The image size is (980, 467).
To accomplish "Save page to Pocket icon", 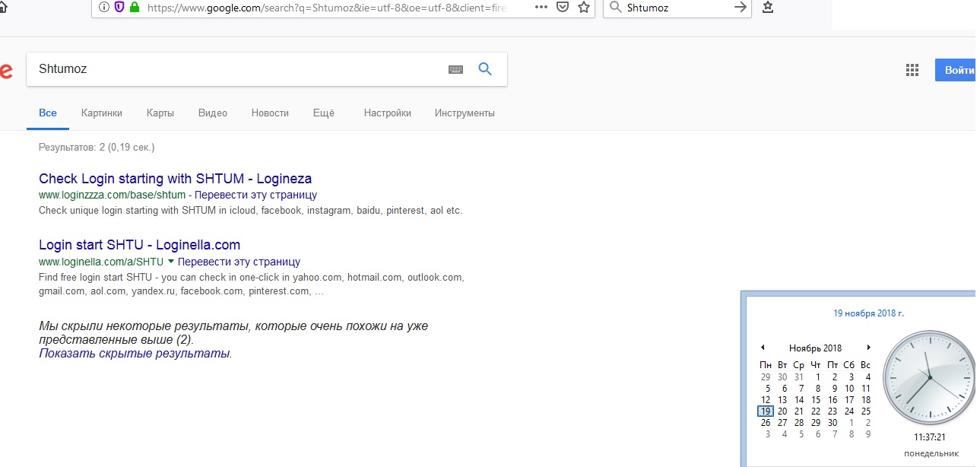I will tap(563, 8).
